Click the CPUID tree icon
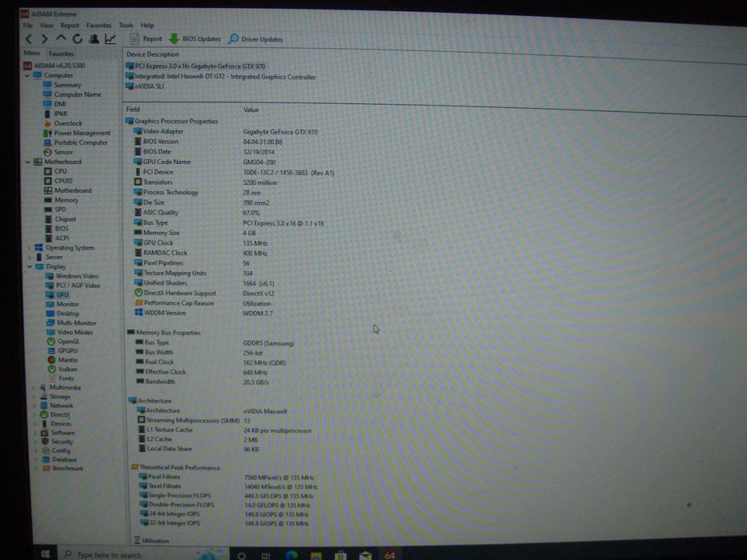The image size is (747, 560). [x=48, y=181]
